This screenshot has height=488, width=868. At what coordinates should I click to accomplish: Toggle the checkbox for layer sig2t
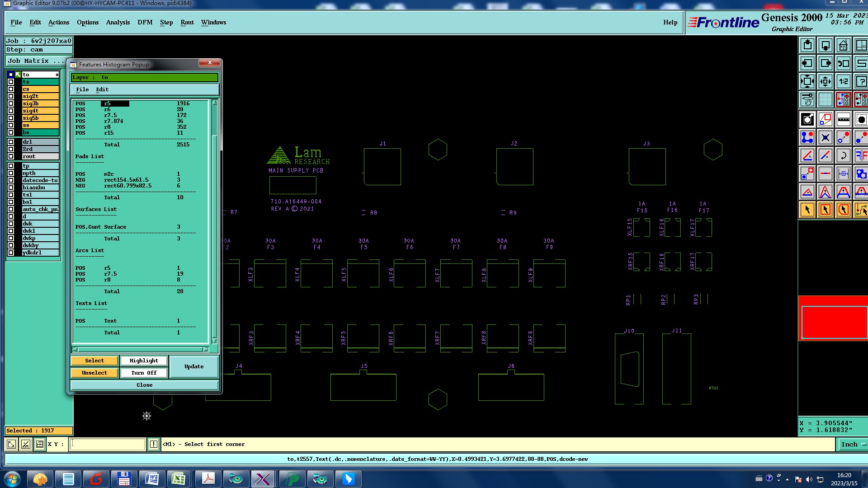(x=11, y=96)
